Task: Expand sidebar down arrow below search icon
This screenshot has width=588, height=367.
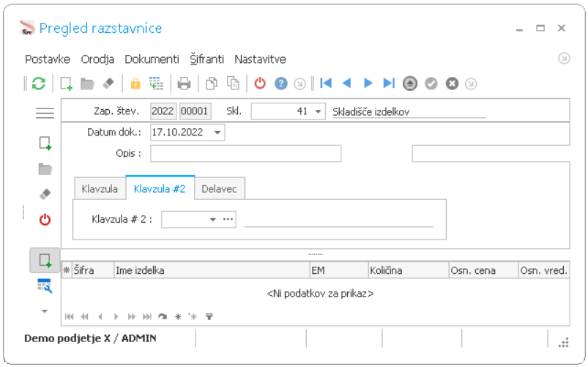Action: (x=45, y=311)
